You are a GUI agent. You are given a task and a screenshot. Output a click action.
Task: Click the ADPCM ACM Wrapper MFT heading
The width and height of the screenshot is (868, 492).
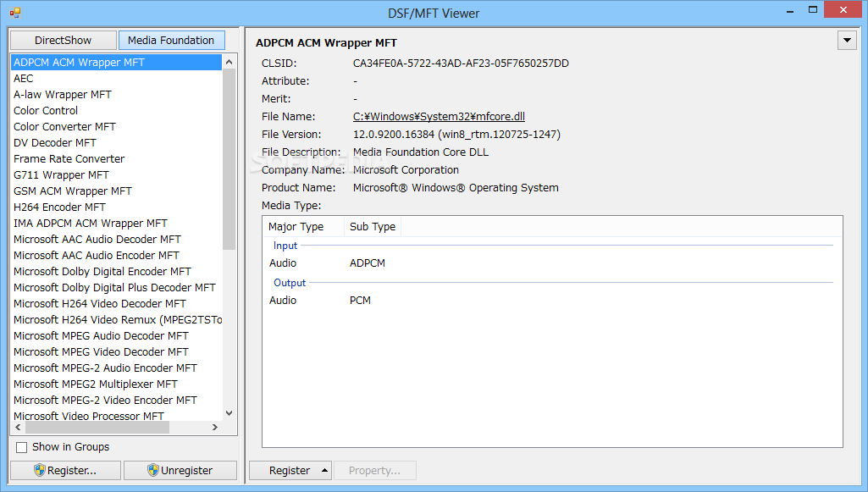(x=326, y=43)
